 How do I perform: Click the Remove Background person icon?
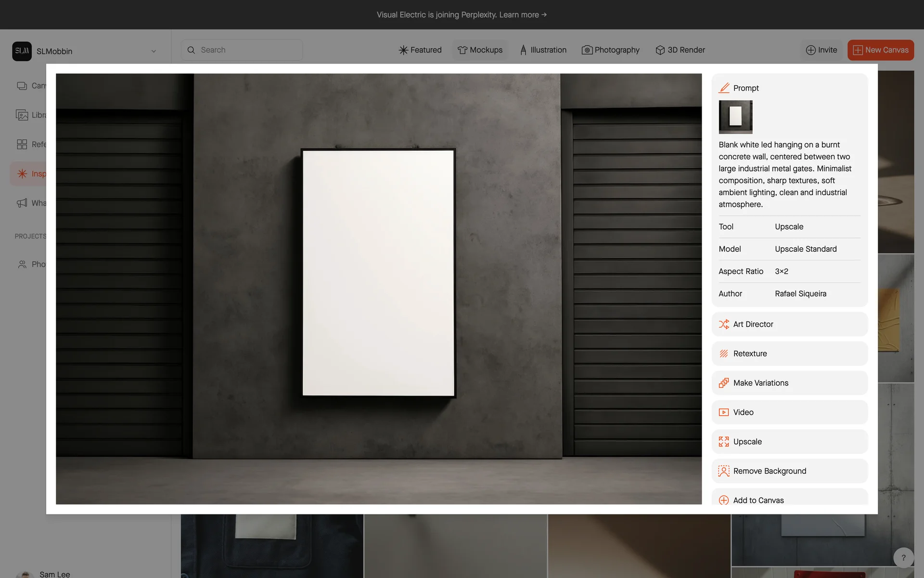point(723,471)
